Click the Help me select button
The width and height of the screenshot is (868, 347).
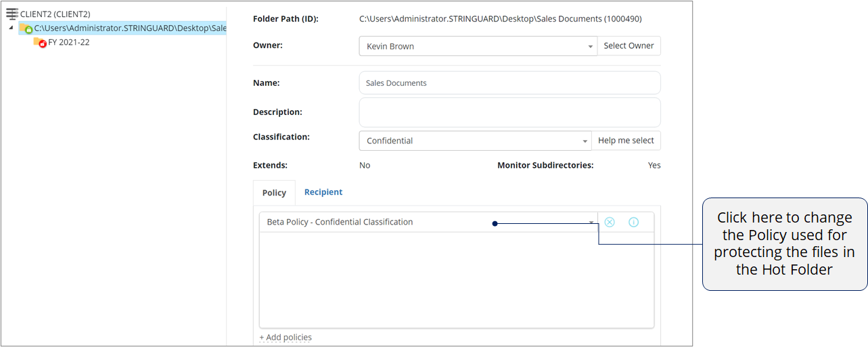pyautogui.click(x=626, y=141)
